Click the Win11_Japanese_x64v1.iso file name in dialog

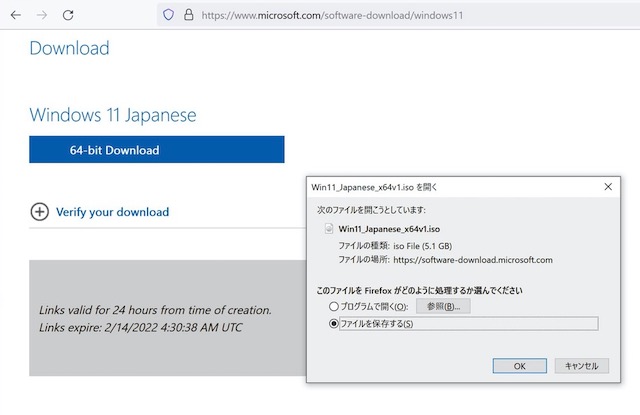pyautogui.click(x=389, y=229)
